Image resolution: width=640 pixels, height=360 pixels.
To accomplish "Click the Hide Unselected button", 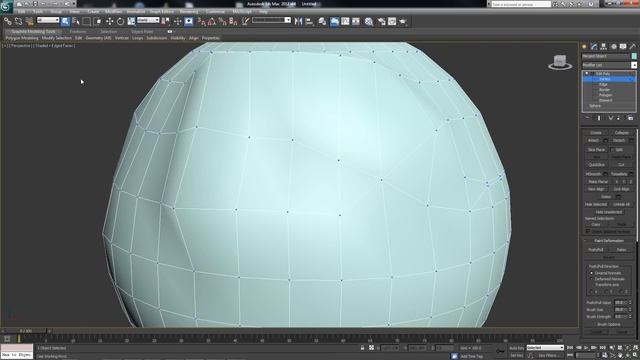I will pos(609,212).
